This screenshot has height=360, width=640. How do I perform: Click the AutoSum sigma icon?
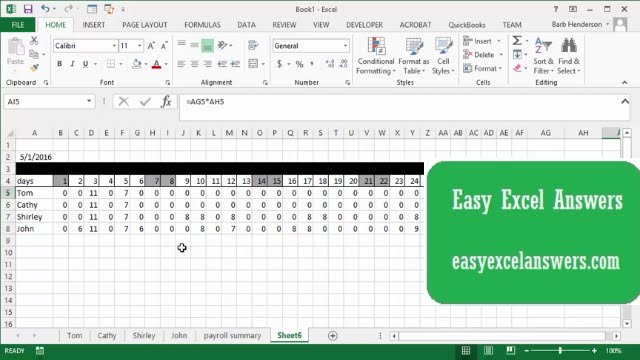point(517,40)
